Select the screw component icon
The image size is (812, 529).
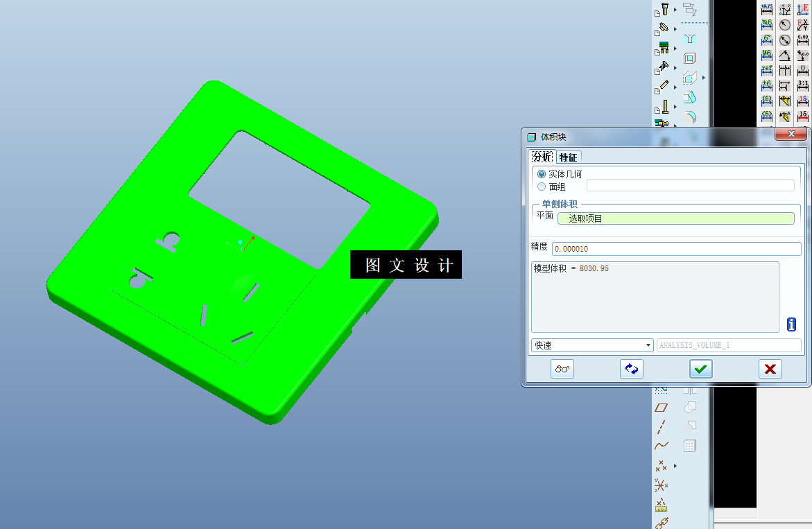[x=662, y=68]
